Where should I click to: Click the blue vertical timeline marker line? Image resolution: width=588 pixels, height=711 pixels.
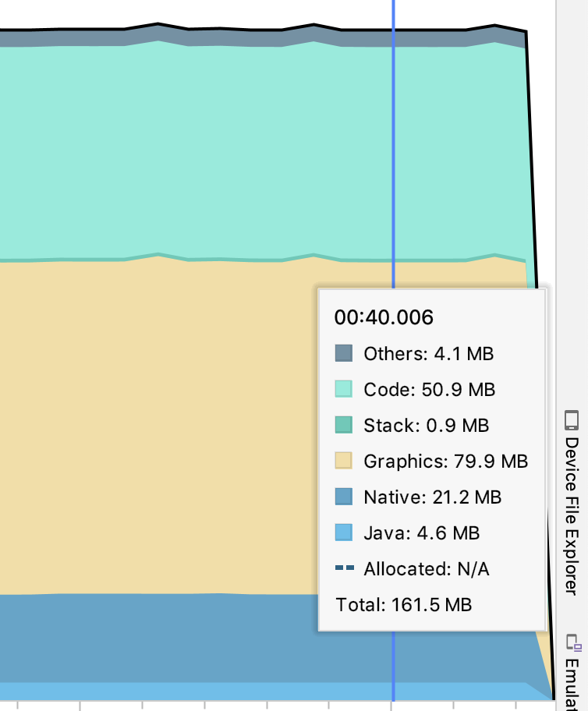click(393, 156)
